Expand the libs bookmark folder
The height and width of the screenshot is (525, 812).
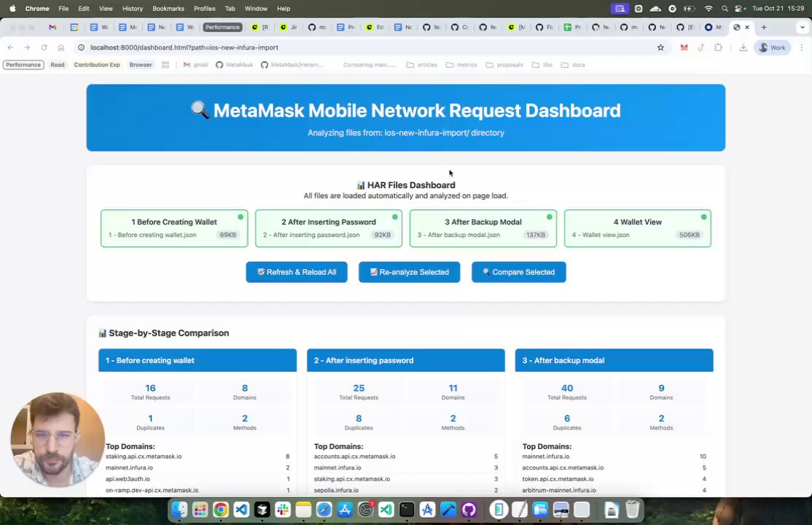pyautogui.click(x=542, y=65)
